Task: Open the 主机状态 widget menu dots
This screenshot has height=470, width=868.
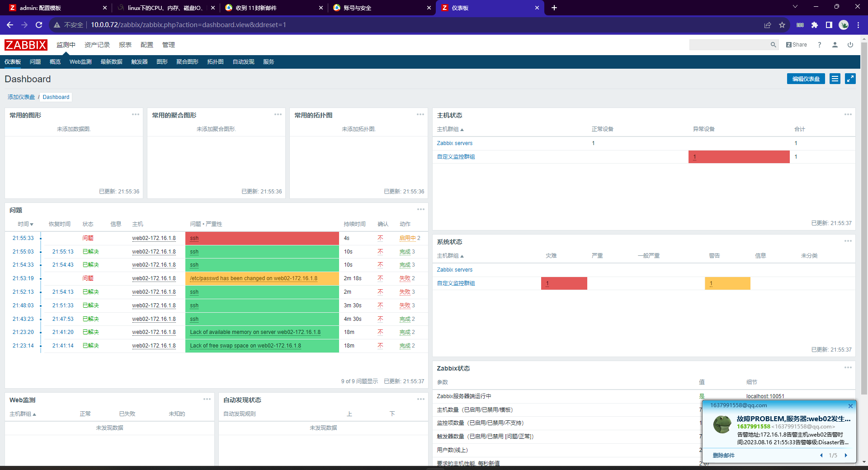Action: click(848, 114)
